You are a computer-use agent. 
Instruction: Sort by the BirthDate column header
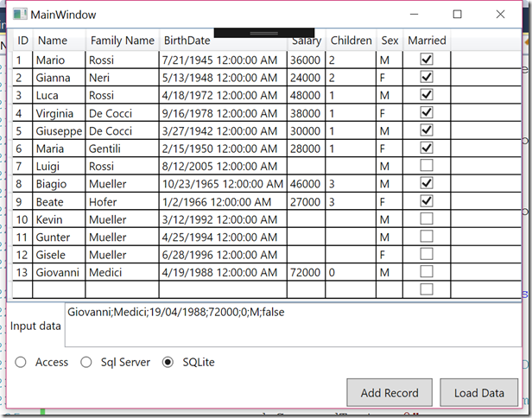[187, 41]
